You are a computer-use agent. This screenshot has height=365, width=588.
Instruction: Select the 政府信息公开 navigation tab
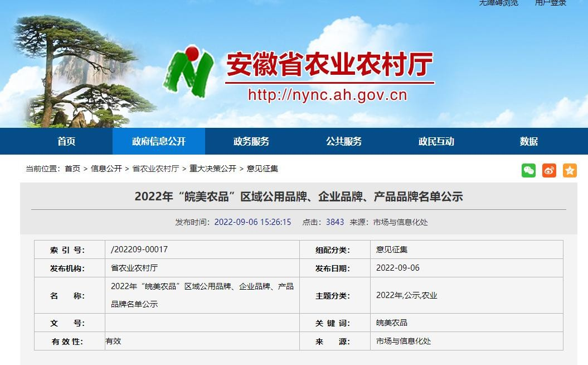159,142
